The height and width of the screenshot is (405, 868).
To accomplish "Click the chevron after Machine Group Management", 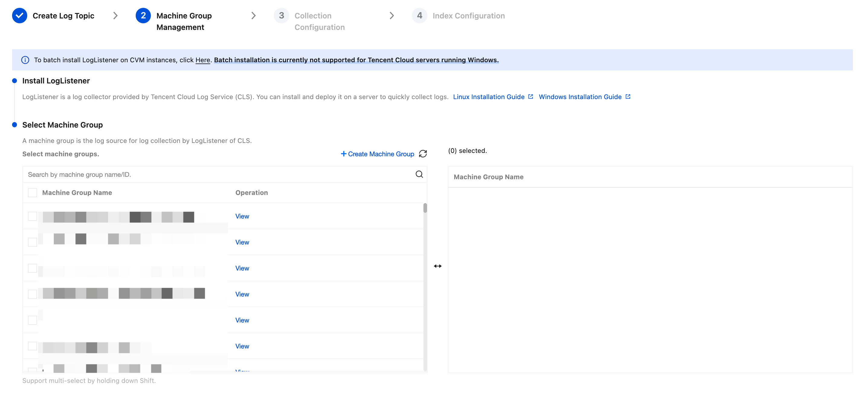I will coord(253,16).
